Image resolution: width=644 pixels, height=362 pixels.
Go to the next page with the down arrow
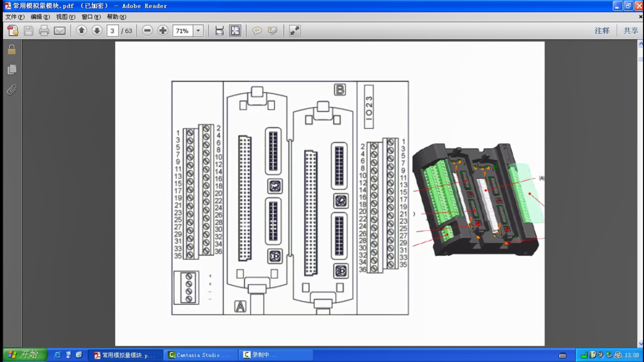pyautogui.click(x=97, y=31)
